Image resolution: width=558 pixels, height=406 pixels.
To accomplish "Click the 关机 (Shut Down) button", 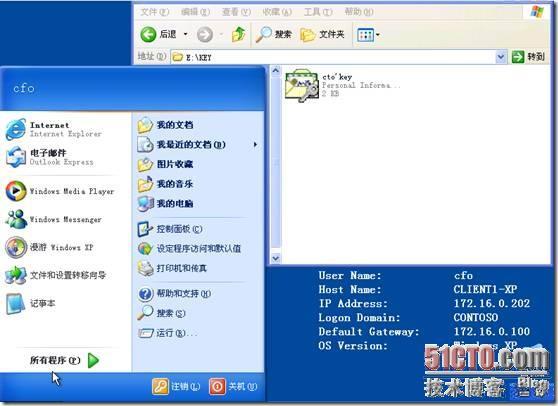I will 233,386.
